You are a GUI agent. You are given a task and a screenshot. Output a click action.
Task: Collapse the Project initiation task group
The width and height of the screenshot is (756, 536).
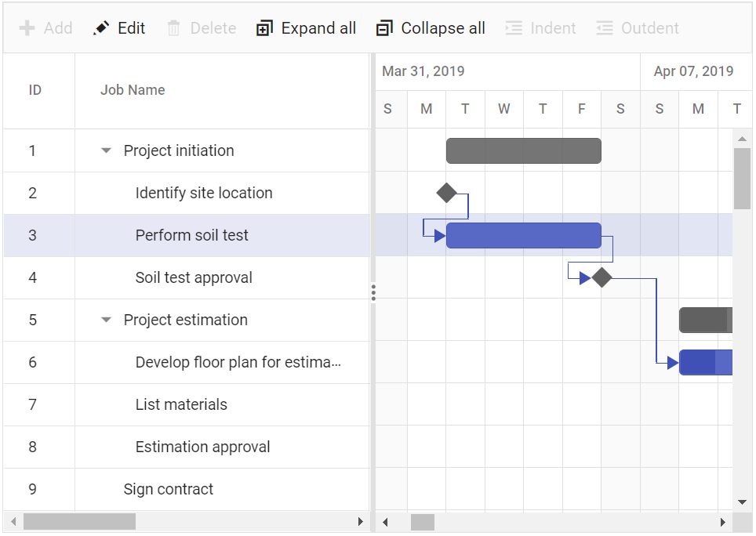[x=107, y=150]
